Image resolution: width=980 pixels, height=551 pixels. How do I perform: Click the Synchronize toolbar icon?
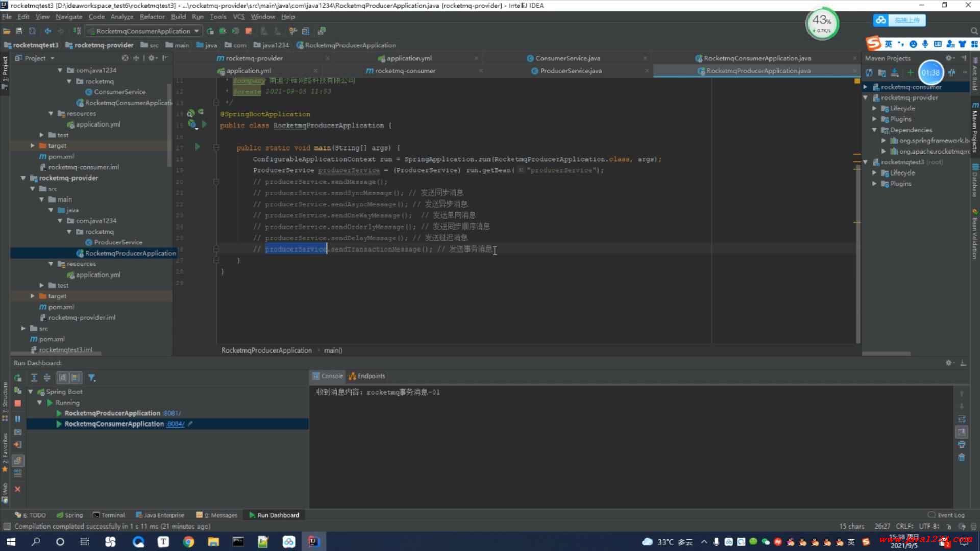[x=32, y=31]
